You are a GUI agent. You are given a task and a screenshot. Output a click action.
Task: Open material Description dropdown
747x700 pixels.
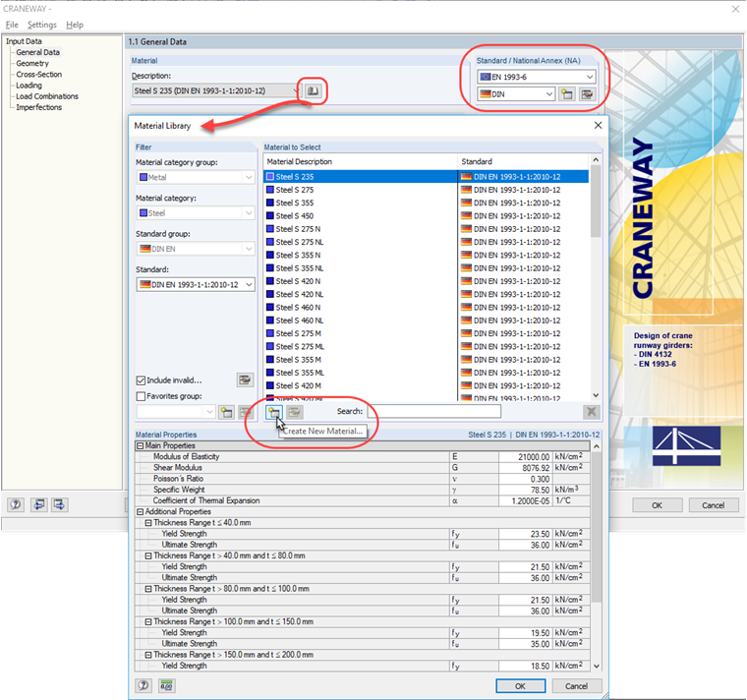coord(217,90)
